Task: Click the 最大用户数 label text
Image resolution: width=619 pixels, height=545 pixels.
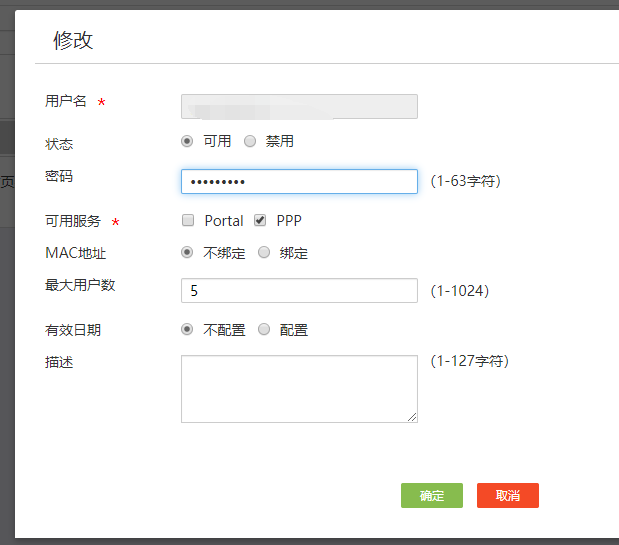Action: click(80, 285)
